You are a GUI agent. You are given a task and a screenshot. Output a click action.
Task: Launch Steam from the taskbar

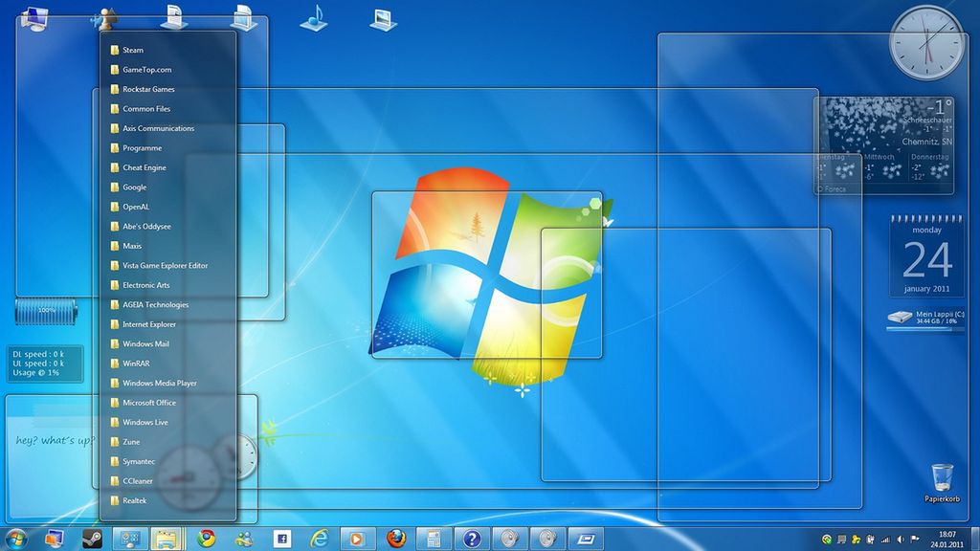pos(94,538)
